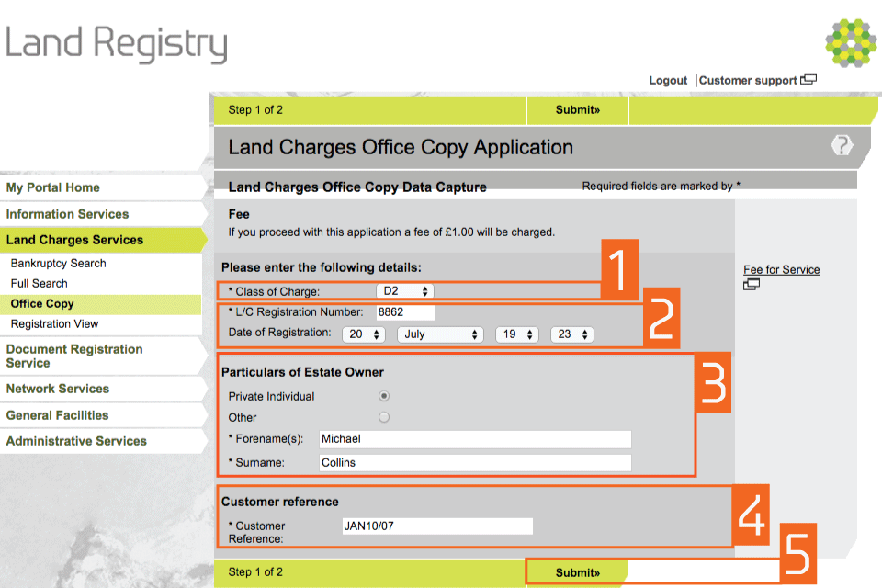This screenshot has height=588, width=882.
Task: Click the Customer Reference input field
Action: 437,526
